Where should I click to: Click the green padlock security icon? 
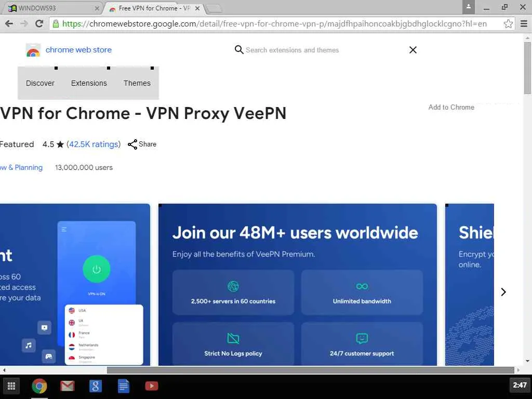(x=56, y=23)
